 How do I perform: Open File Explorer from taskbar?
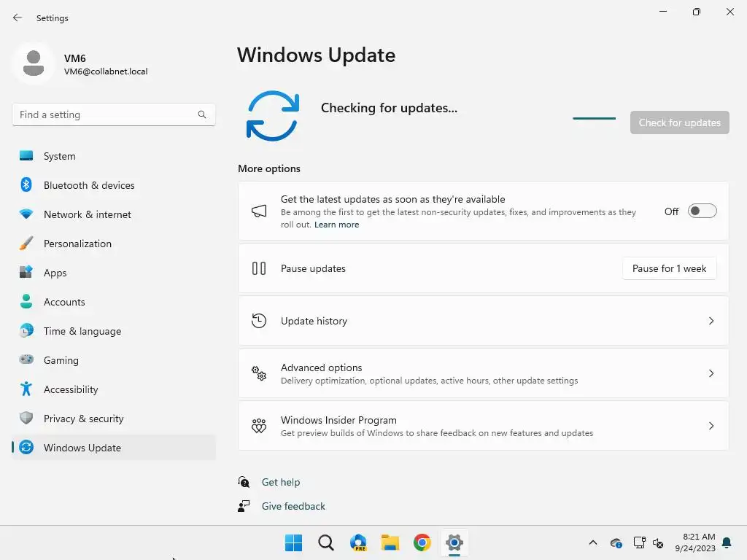(x=390, y=542)
